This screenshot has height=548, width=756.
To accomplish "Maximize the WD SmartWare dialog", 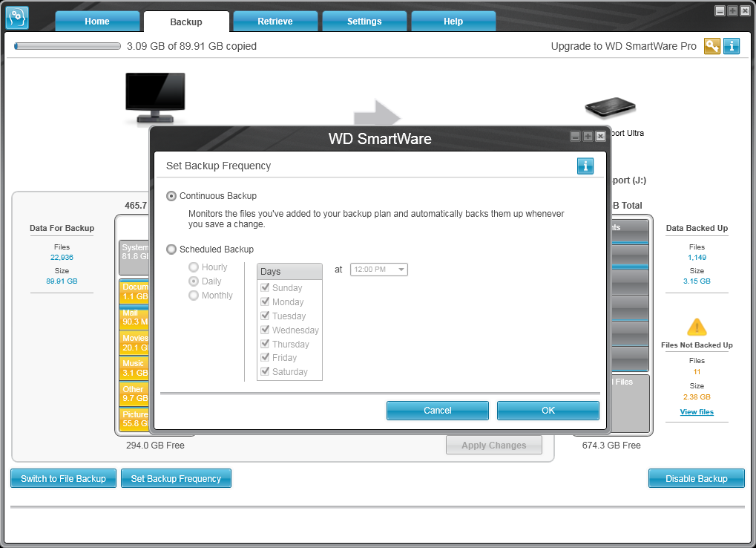I will tap(588, 137).
